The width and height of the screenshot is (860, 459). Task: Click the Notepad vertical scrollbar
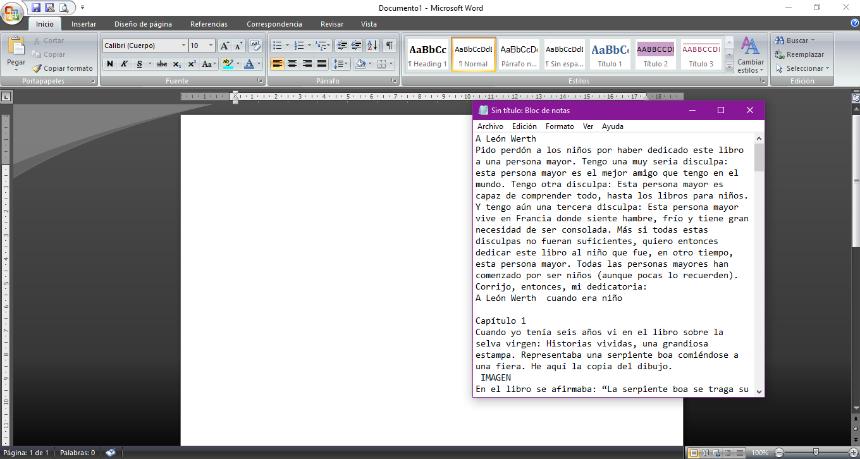(759, 260)
